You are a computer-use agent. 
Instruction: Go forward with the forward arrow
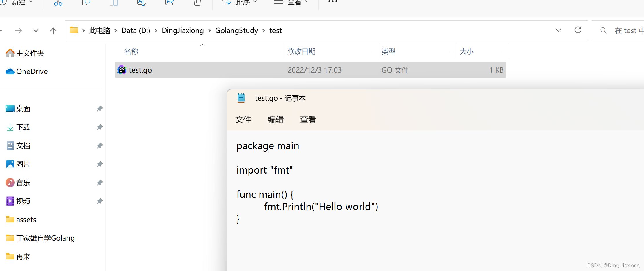(x=19, y=30)
